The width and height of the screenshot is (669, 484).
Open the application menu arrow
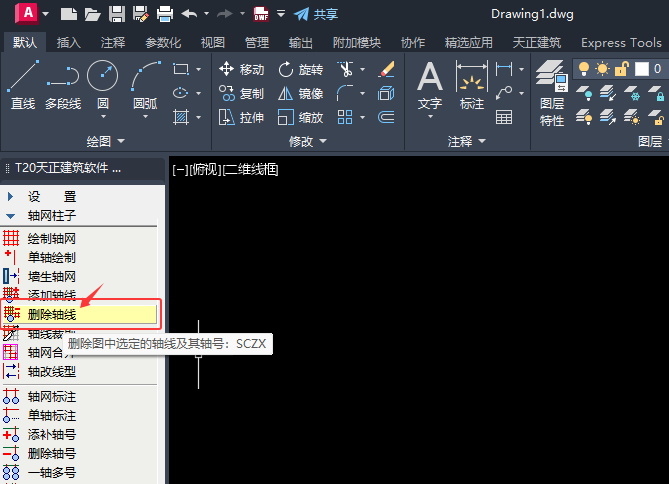[46, 14]
